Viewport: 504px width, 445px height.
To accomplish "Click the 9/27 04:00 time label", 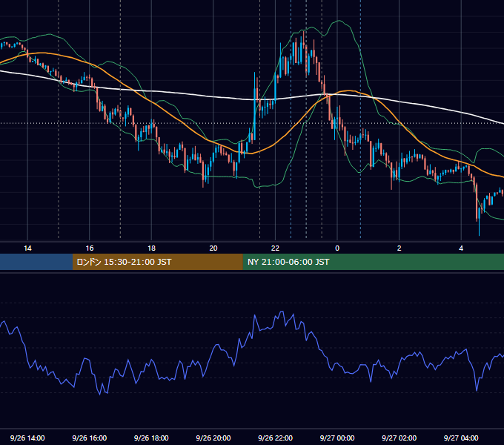I will [461, 438].
